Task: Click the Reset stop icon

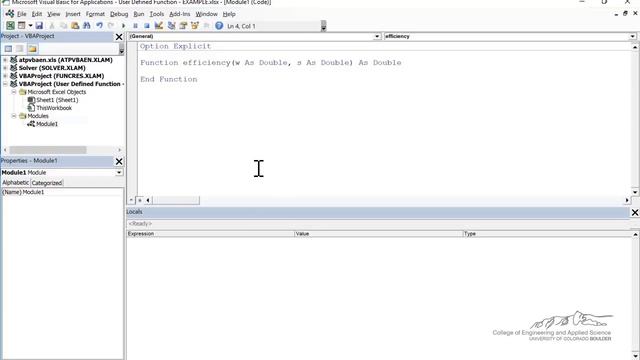Action: coord(147,26)
